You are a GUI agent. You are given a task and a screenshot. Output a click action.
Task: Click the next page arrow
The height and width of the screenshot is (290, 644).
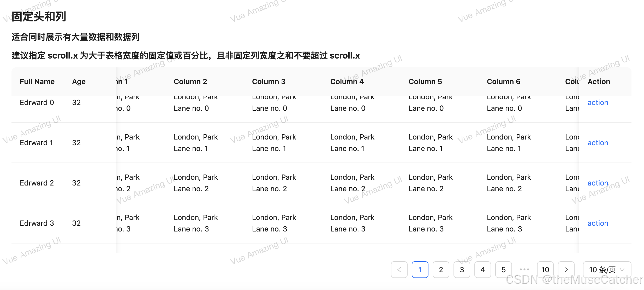[x=566, y=269]
